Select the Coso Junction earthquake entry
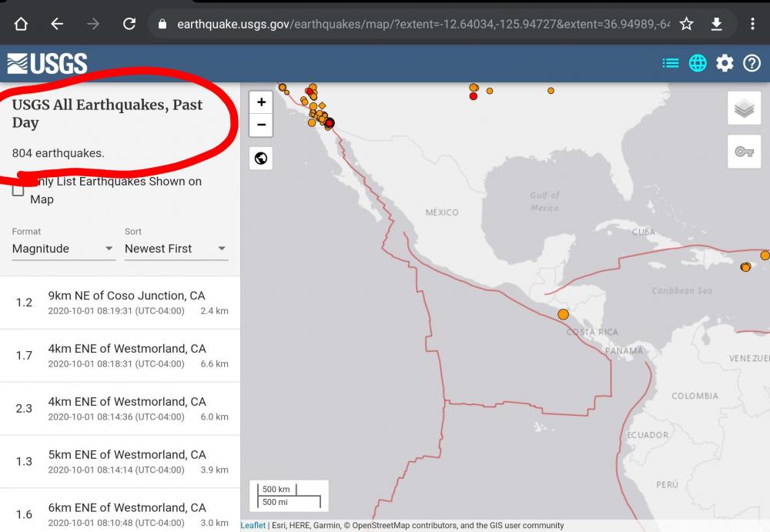 (119, 302)
